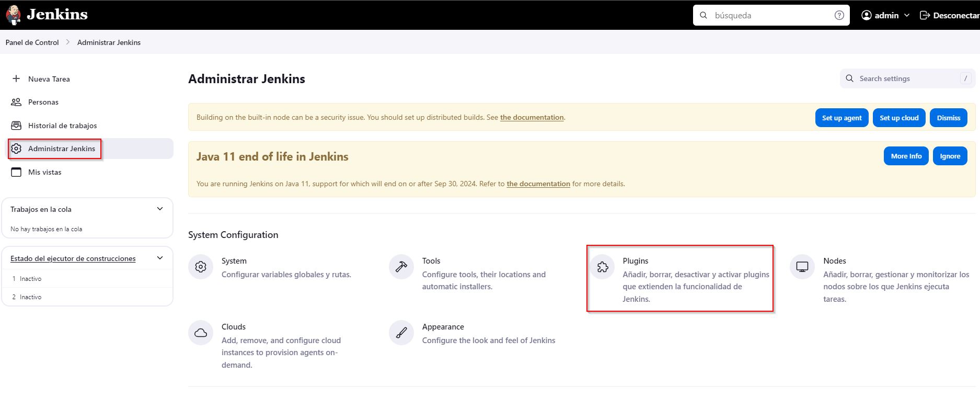The width and height of the screenshot is (980, 397).
Task: Click the Clouds cloud icon
Action: coord(201,333)
